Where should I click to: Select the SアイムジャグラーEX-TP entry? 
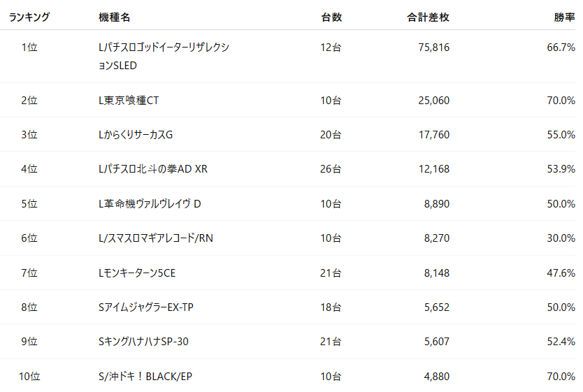[x=145, y=307]
